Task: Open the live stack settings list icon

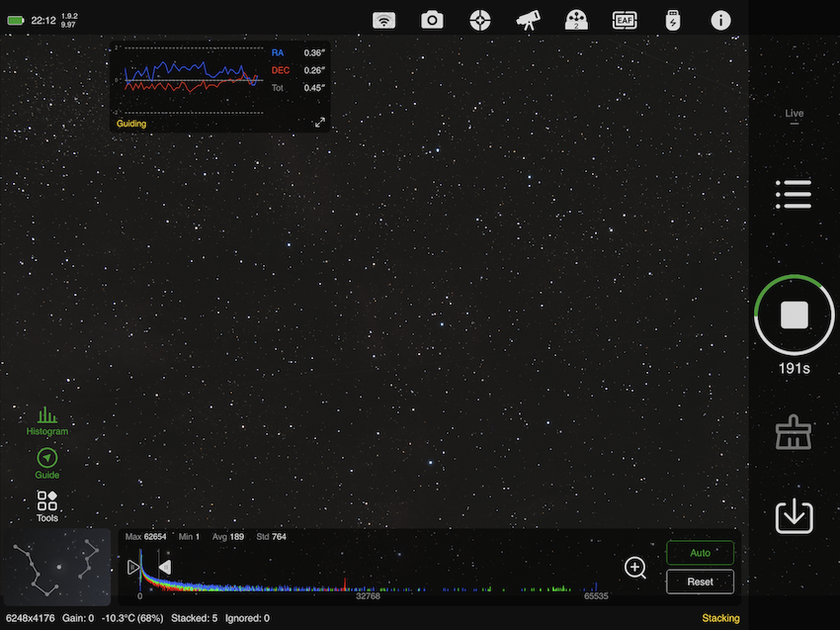Action: pos(794,194)
